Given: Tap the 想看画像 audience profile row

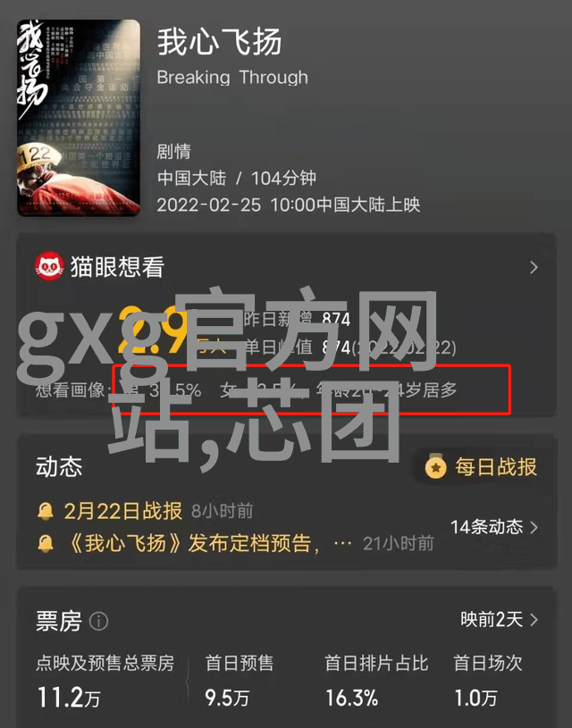Looking at the screenshot, I should coord(247,390).
